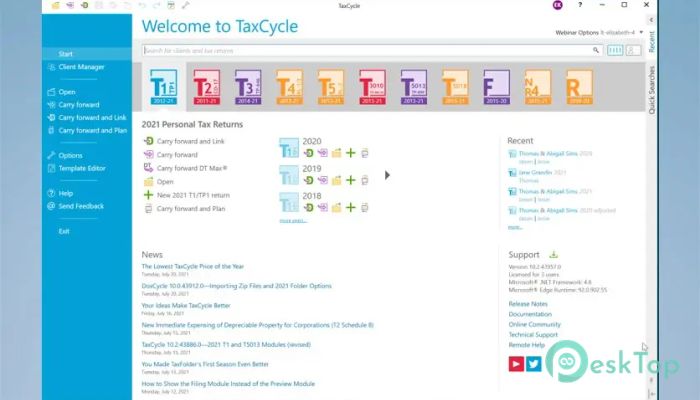Select the purple T5013 partnership module icon
The width and height of the screenshot is (700, 400).
coord(414,87)
